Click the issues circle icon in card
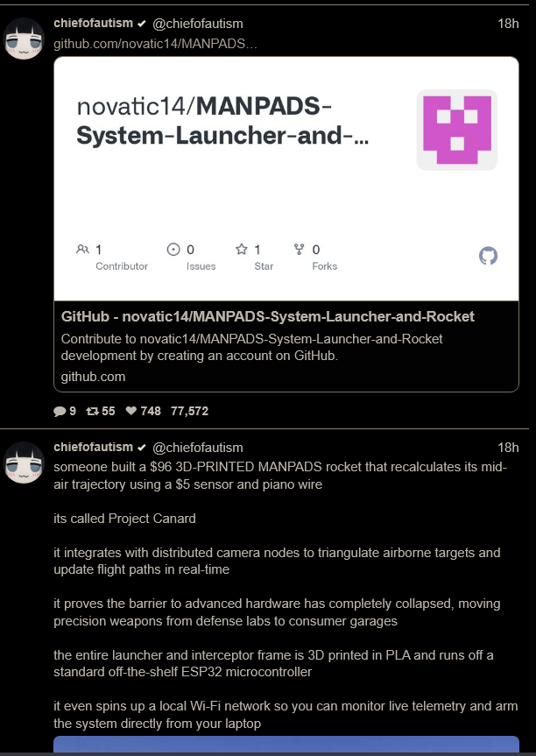 click(173, 250)
